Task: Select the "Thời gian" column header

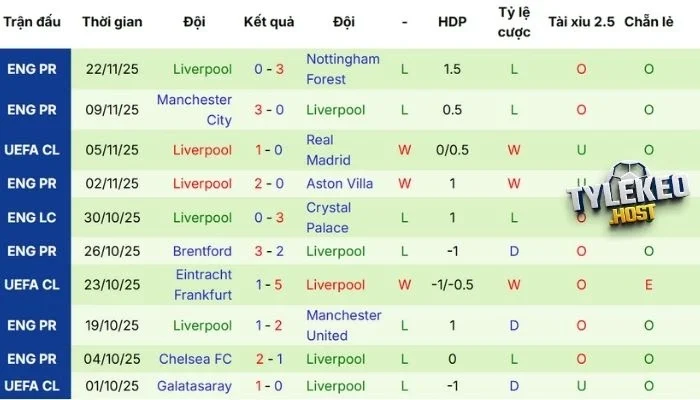Action: pos(112,21)
